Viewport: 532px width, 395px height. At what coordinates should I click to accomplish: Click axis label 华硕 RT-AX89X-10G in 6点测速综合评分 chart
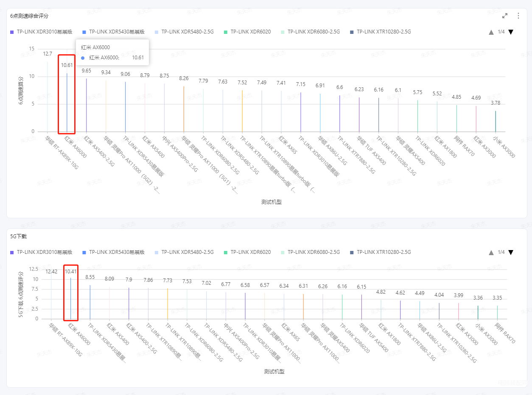point(62,152)
